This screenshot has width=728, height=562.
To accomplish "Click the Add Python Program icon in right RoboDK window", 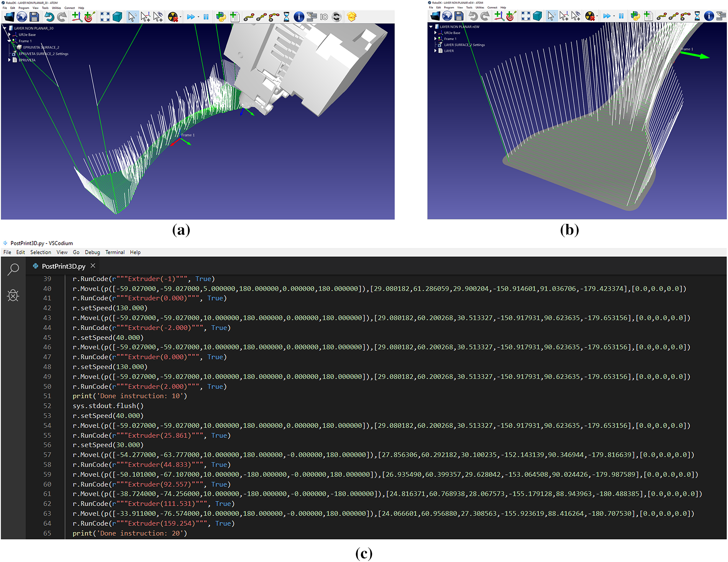I will (x=635, y=16).
